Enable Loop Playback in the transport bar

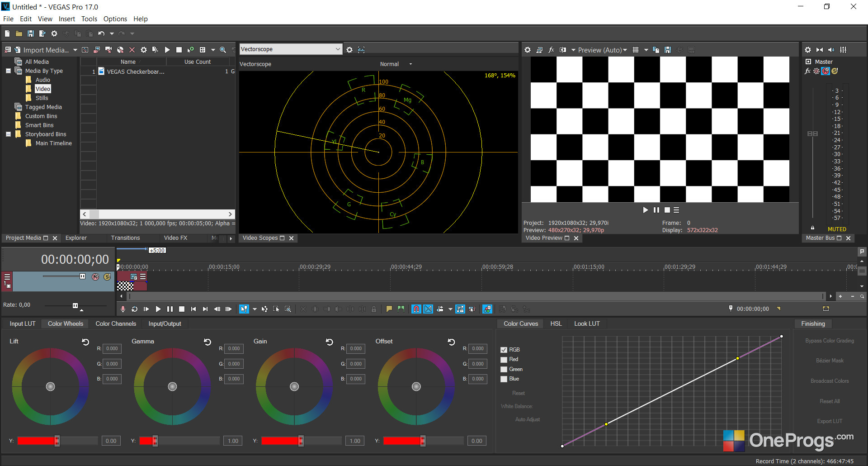click(x=134, y=309)
